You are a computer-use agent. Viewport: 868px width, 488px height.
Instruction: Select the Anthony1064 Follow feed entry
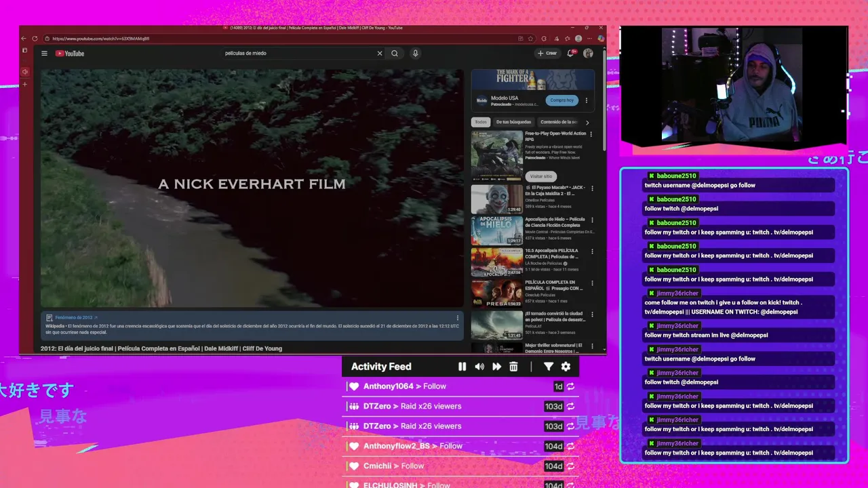coord(461,386)
